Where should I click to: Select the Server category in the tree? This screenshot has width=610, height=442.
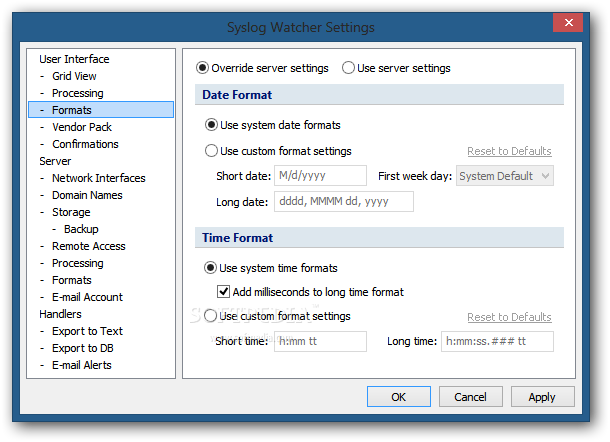point(55,161)
